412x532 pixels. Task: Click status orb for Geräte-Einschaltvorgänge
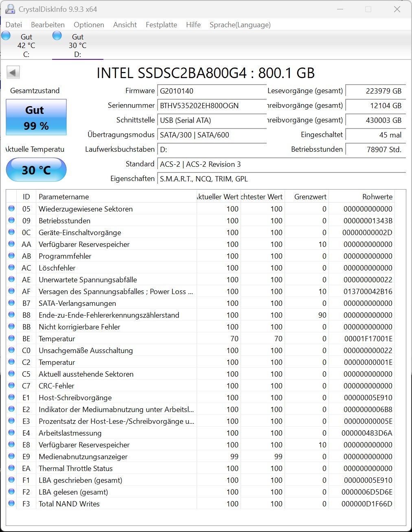tap(11, 232)
